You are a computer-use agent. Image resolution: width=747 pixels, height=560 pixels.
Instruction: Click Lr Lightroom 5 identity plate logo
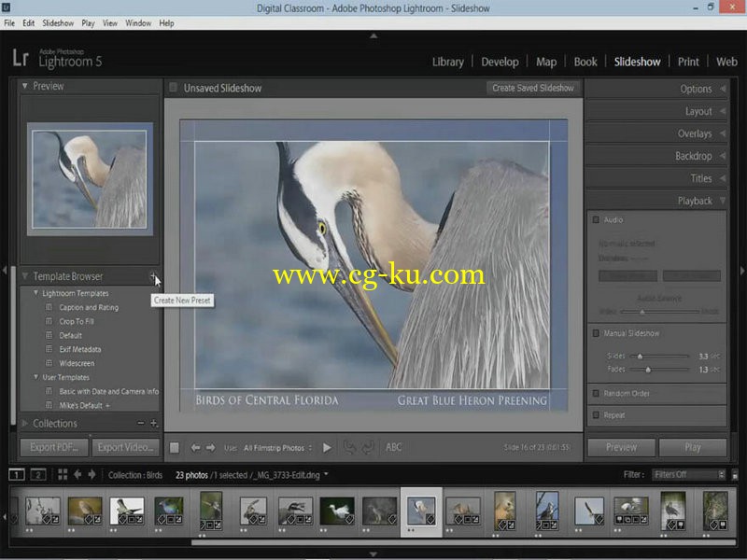click(57, 58)
